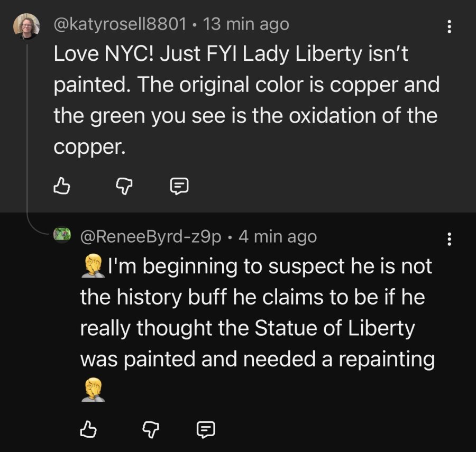This screenshot has width=476, height=452.
Task: Visit the @ReneeByrd-z9p username link
Action: [151, 237]
